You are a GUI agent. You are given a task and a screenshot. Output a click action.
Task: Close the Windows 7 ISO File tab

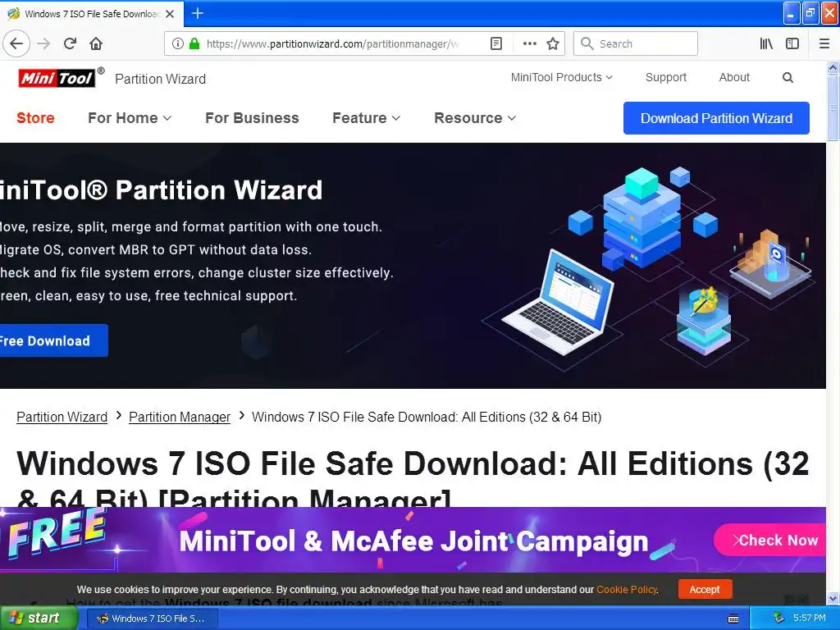click(170, 14)
